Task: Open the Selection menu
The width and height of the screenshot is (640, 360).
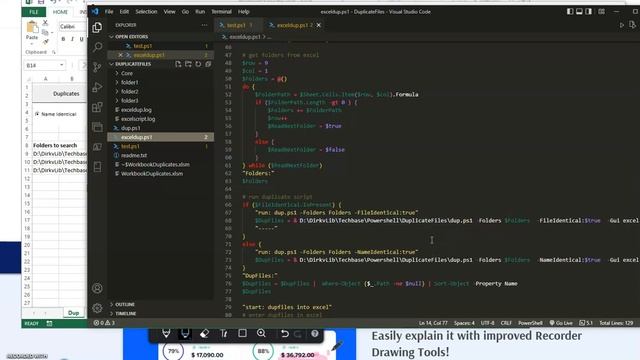Action: pyautogui.click(x=146, y=12)
